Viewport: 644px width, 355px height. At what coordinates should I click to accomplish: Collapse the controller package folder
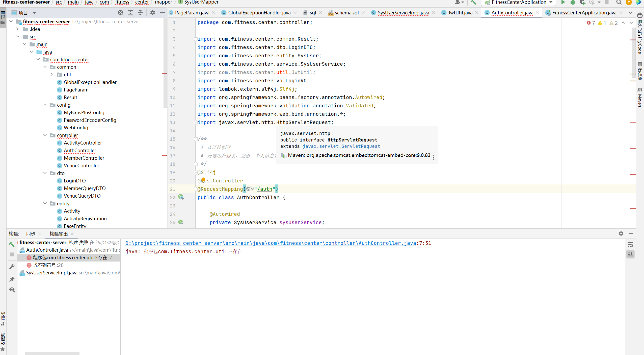point(45,135)
